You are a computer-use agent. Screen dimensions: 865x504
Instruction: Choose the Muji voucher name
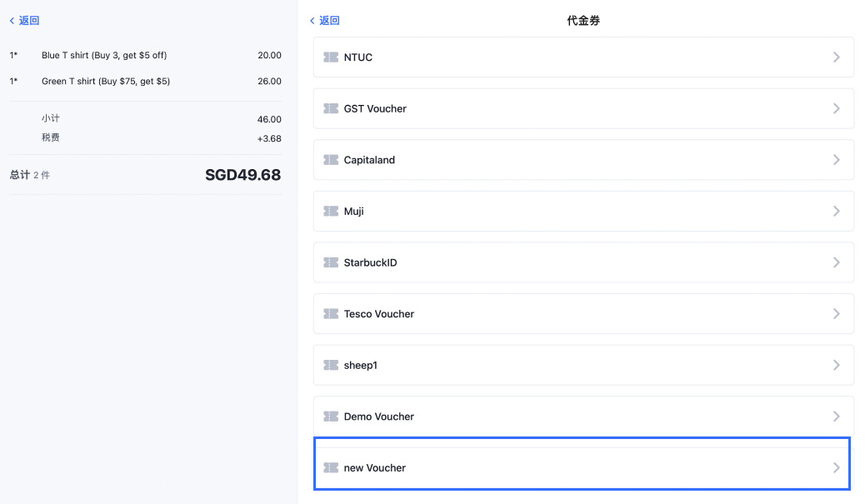(x=353, y=212)
